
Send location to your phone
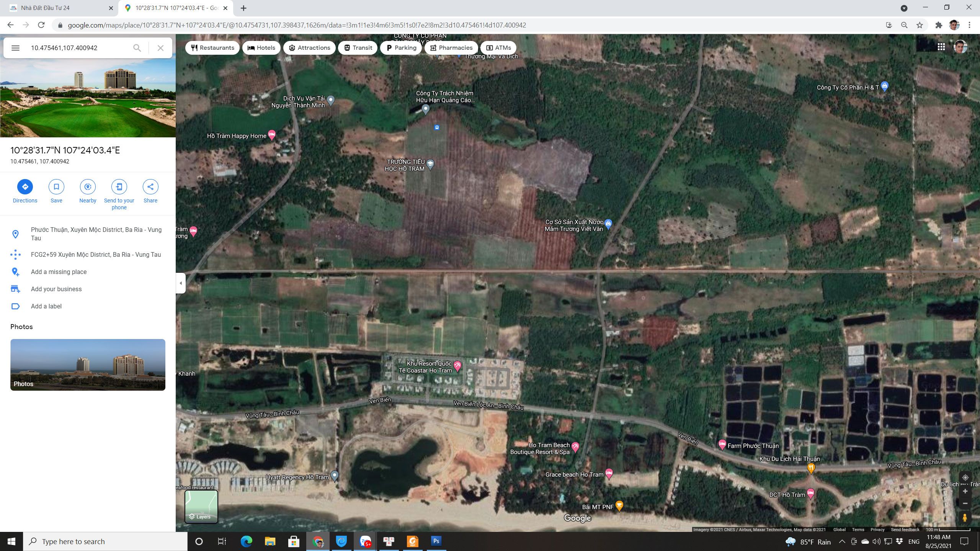point(119,194)
